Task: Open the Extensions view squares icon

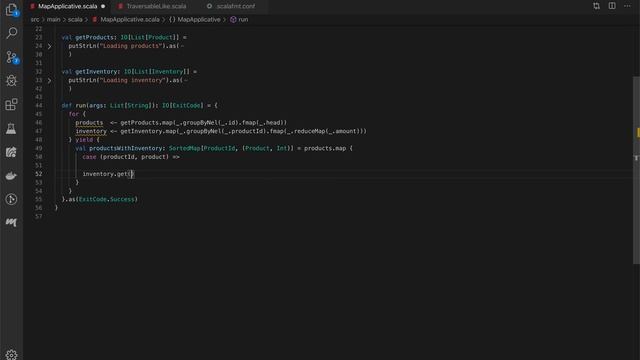Action: pos(11,104)
